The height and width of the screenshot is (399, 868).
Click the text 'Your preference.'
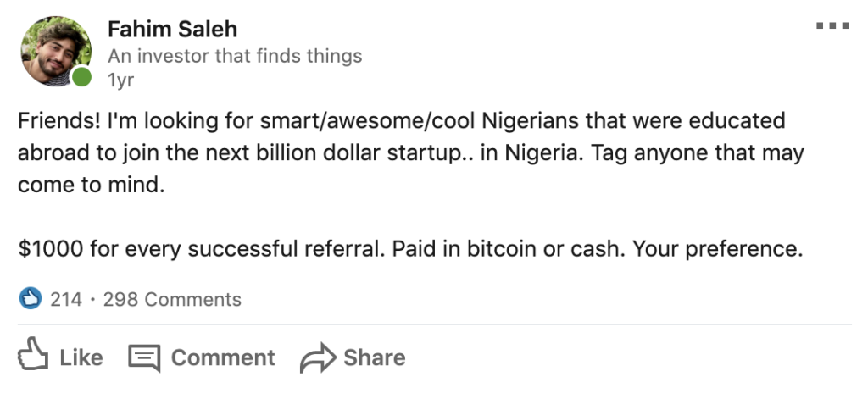(750, 251)
